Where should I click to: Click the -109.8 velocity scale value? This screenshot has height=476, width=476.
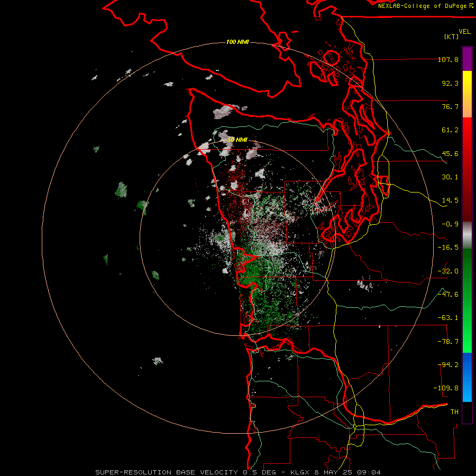click(446, 388)
